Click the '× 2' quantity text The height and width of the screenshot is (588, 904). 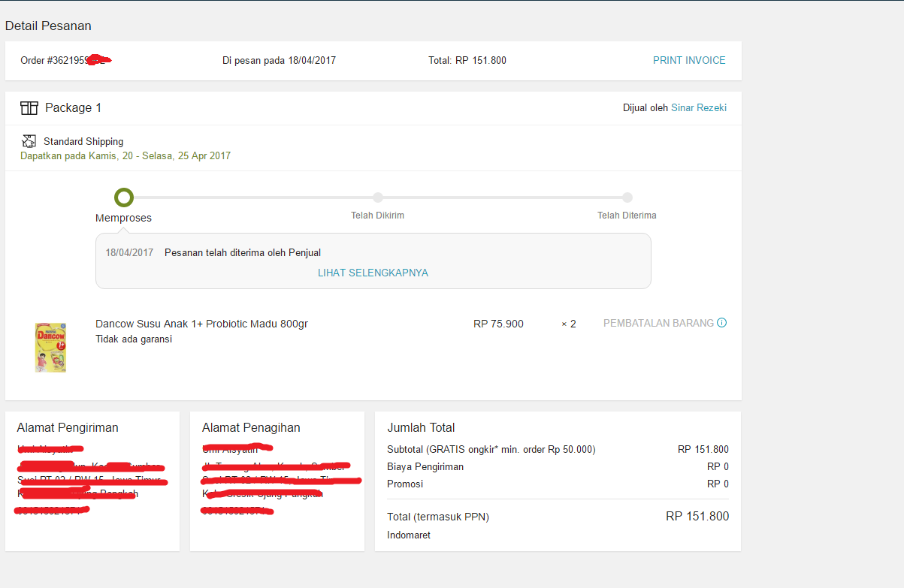click(569, 324)
